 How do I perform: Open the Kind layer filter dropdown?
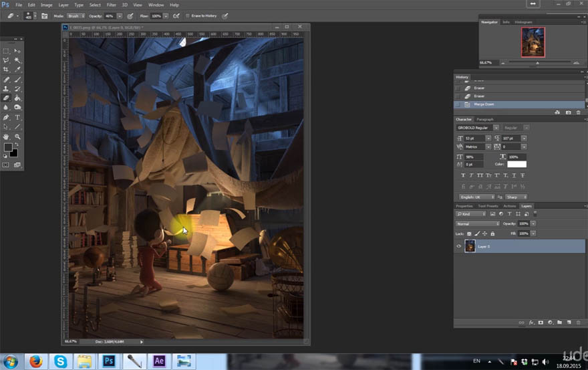[x=471, y=214]
